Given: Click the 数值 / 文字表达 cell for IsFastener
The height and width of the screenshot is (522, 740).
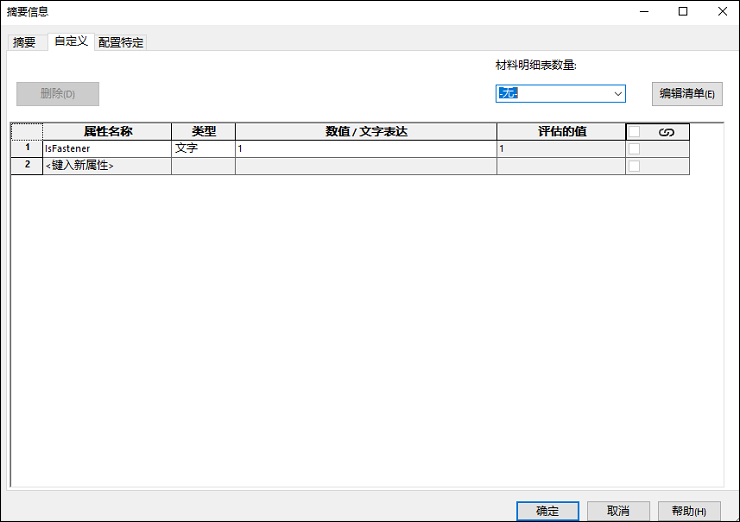Looking at the screenshot, I should [x=365, y=149].
